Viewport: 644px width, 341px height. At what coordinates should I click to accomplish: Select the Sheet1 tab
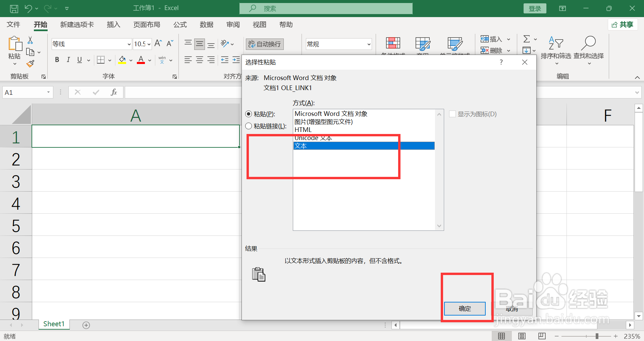coord(54,324)
